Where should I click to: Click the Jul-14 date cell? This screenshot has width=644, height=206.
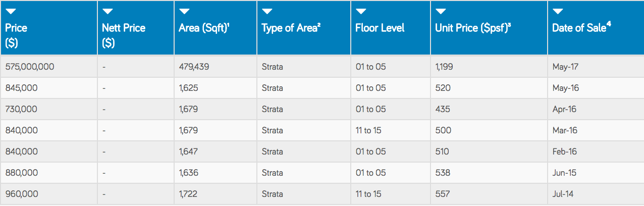596,194
